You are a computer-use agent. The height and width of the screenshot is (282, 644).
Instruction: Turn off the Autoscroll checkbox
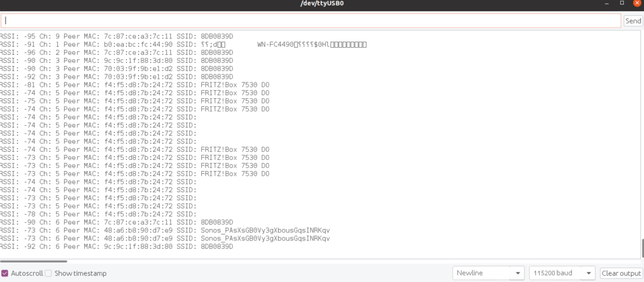5,273
